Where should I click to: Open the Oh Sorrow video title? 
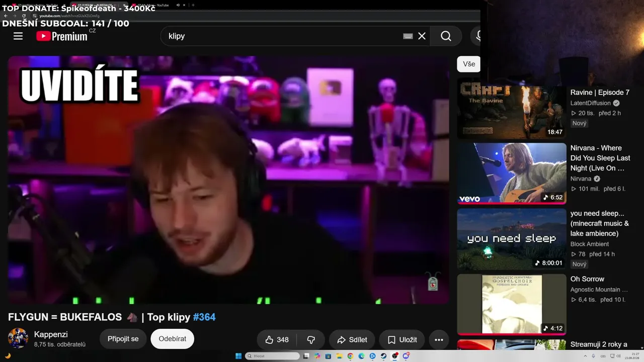point(587,279)
